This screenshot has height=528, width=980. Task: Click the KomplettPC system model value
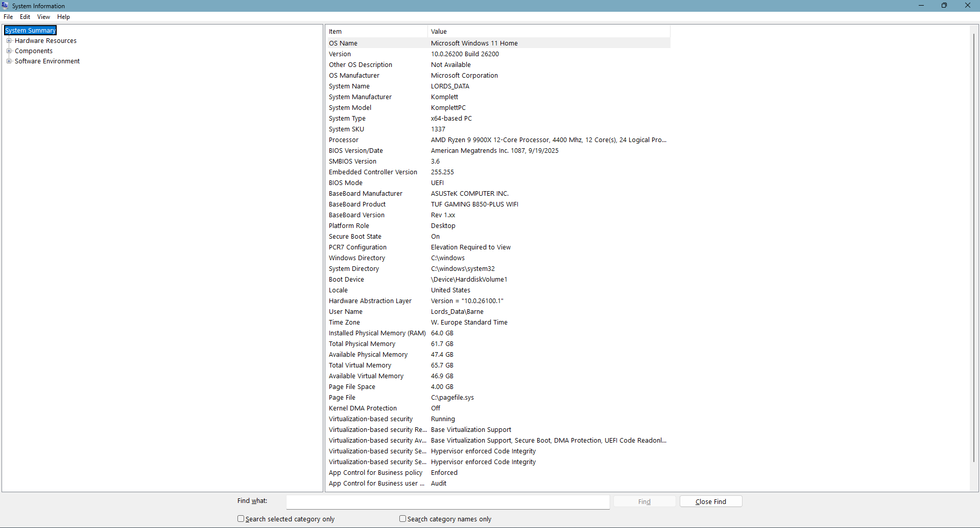(x=448, y=108)
